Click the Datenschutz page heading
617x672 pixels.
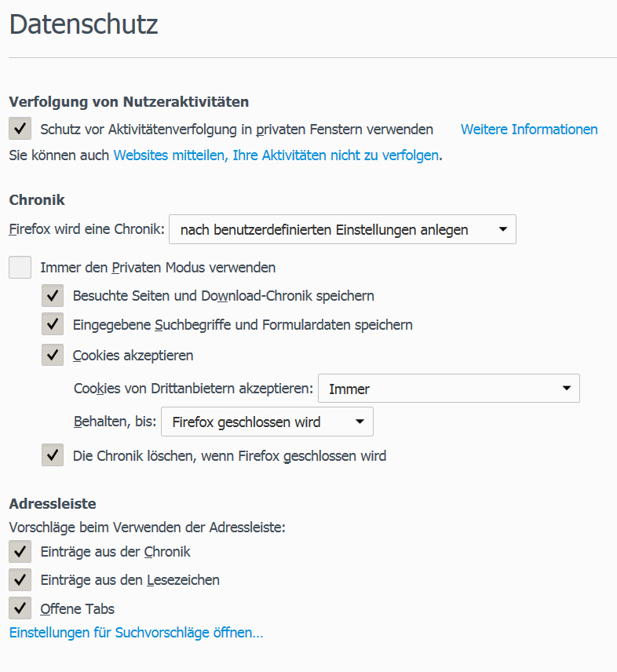(83, 25)
